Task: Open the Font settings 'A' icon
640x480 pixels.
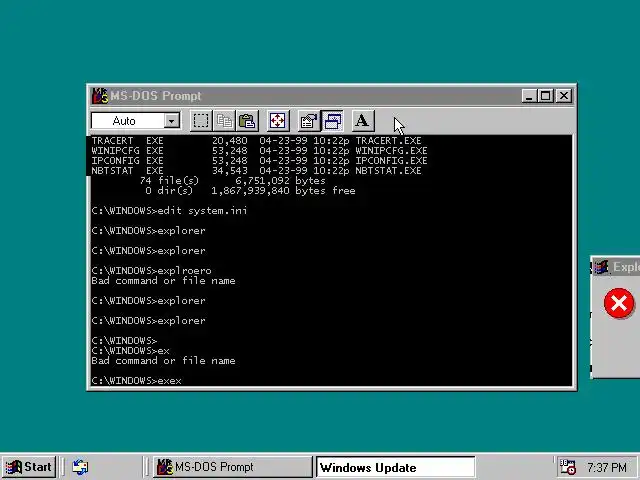Action: point(362,121)
